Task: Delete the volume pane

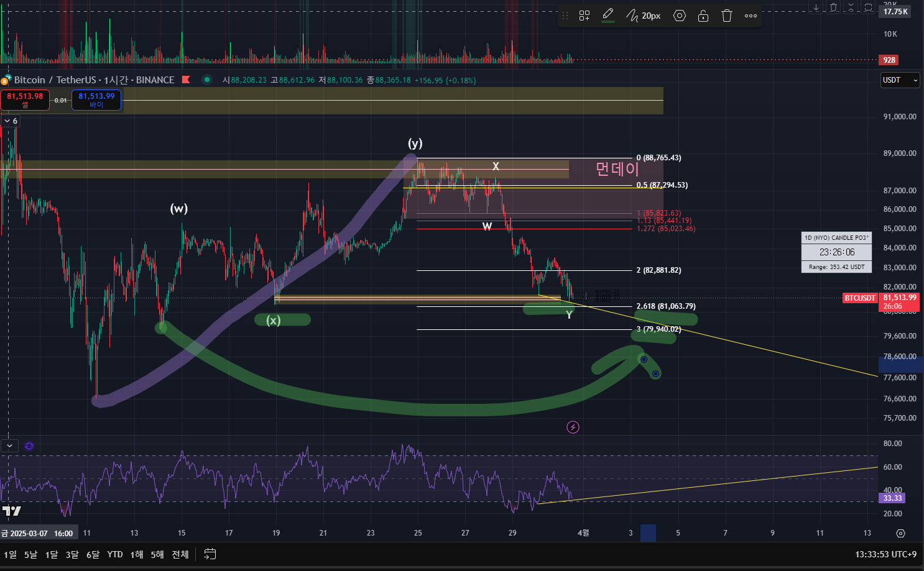Action: point(833,7)
